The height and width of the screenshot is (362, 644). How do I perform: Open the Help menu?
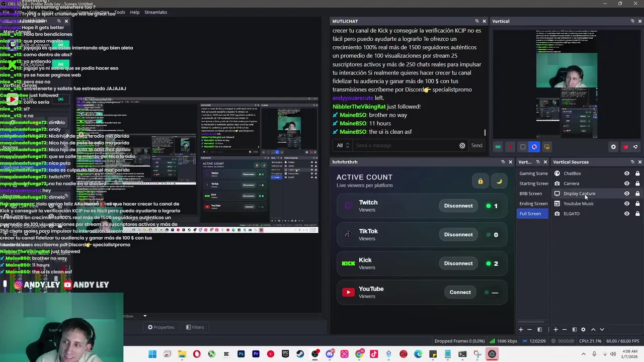tap(134, 12)
